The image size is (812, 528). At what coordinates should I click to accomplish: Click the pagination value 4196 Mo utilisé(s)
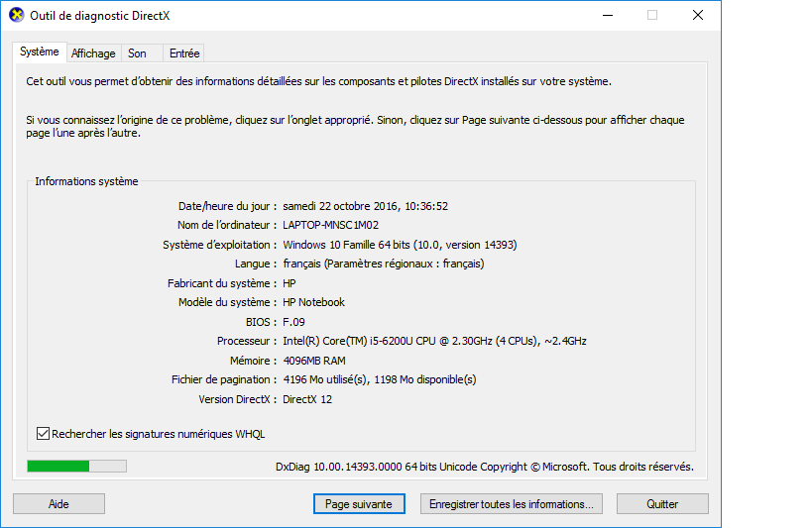tap(379, 379)
